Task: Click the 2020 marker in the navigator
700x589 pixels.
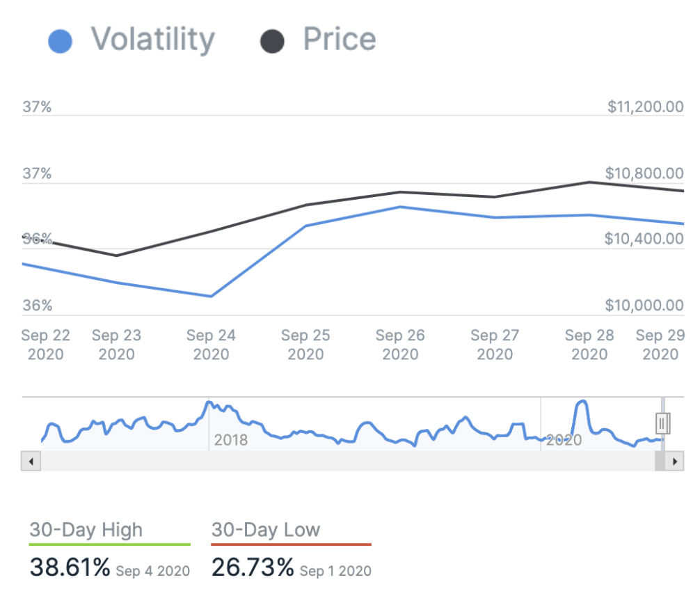Action: (x=564, y=441)
